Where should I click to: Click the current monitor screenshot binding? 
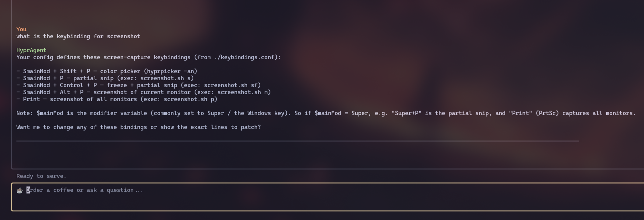[x=143, y=92]
